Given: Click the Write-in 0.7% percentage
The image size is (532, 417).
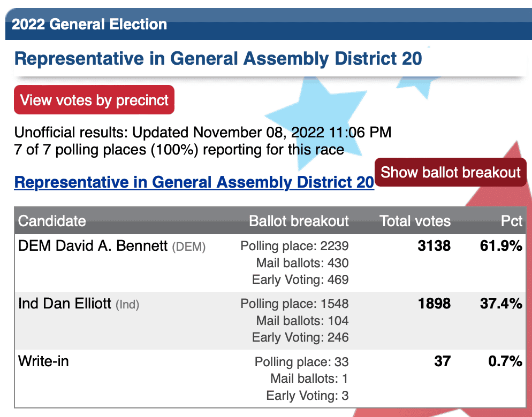Looking at the screenshot, I should pyautogui.click(x=505, y=361).
